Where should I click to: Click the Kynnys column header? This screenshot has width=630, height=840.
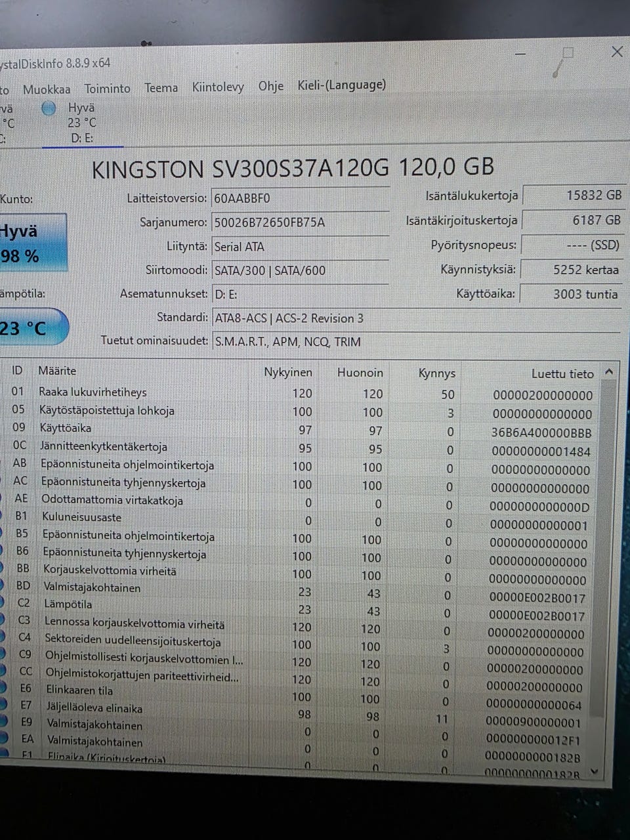436,373
